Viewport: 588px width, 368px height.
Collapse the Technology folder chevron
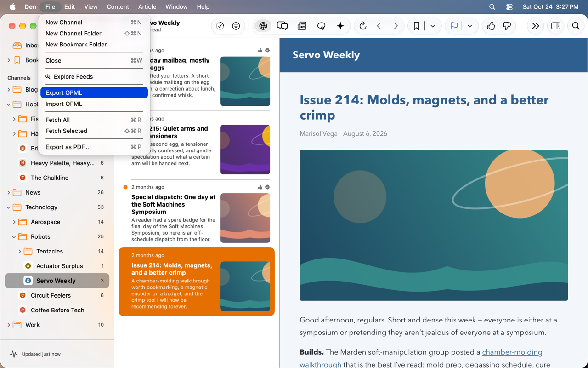(9, 207)
